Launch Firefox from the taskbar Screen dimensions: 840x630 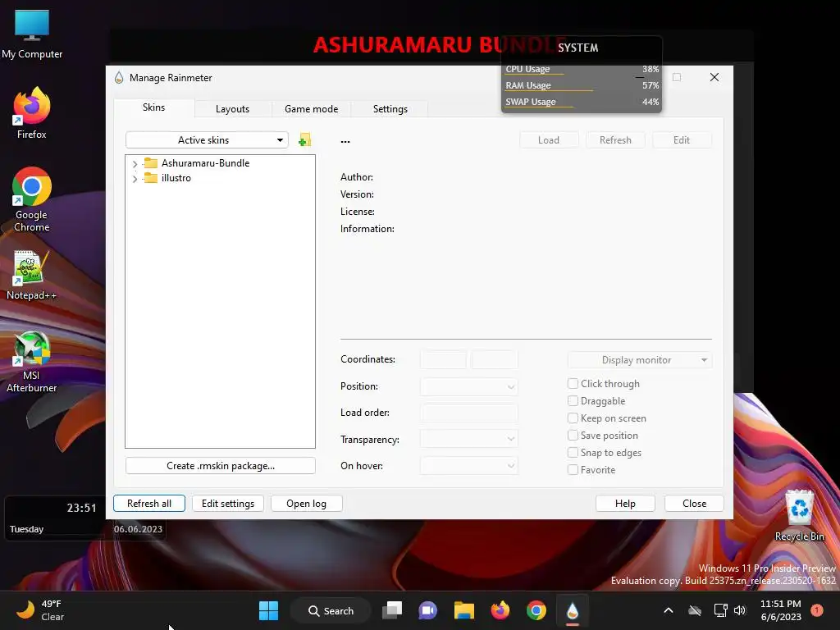[x=500, y=610]
